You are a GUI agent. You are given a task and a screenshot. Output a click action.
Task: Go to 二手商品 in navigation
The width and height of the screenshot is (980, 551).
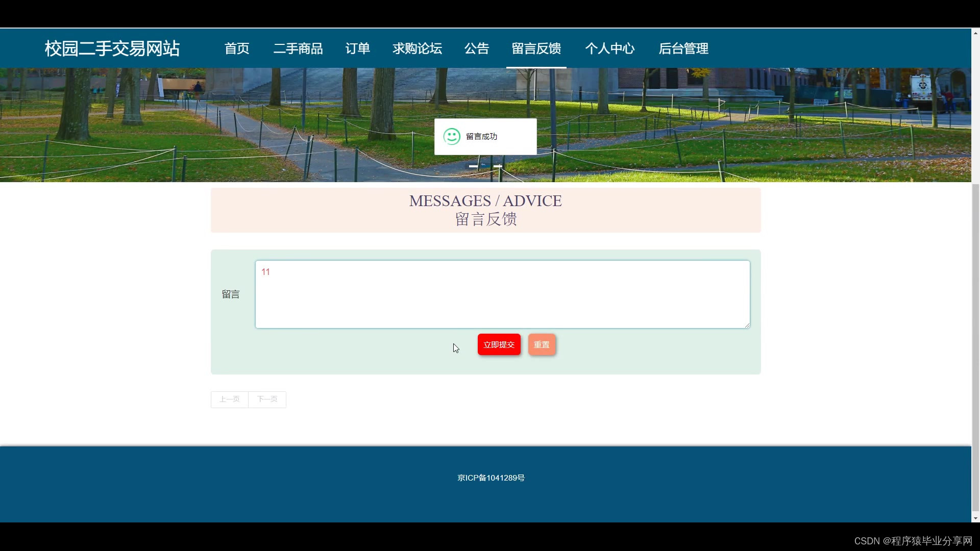[x=298, y=48]
